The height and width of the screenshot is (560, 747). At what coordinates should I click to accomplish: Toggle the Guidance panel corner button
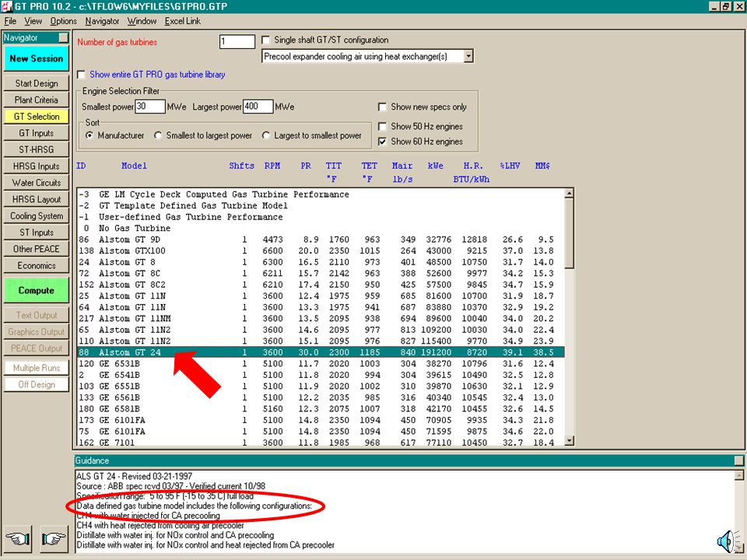[739, 460]
